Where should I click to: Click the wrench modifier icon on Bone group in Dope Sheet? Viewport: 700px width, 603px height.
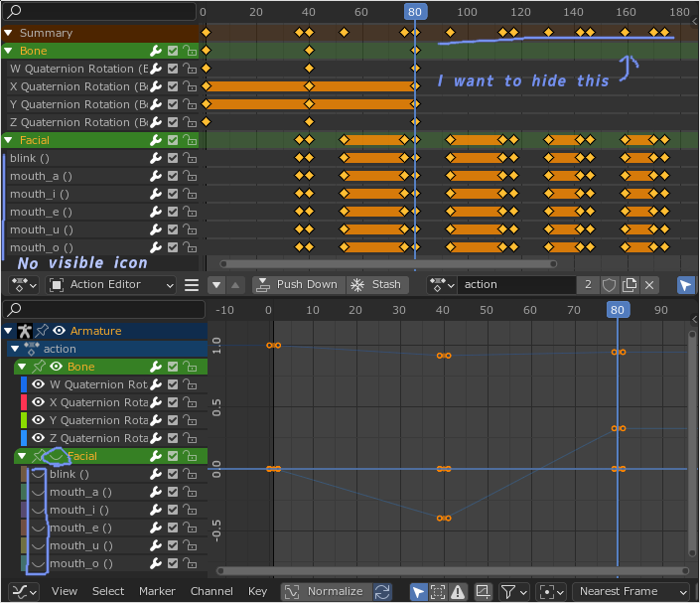click(155, 51)
